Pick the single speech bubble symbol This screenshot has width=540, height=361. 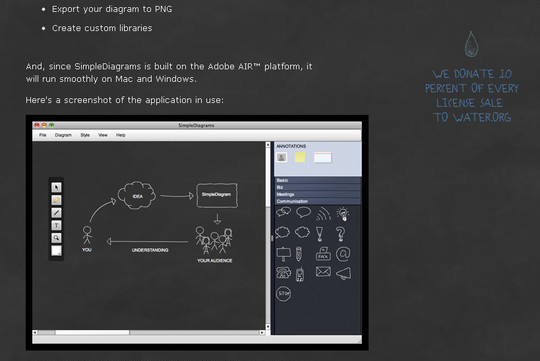(x=303, y=213)
